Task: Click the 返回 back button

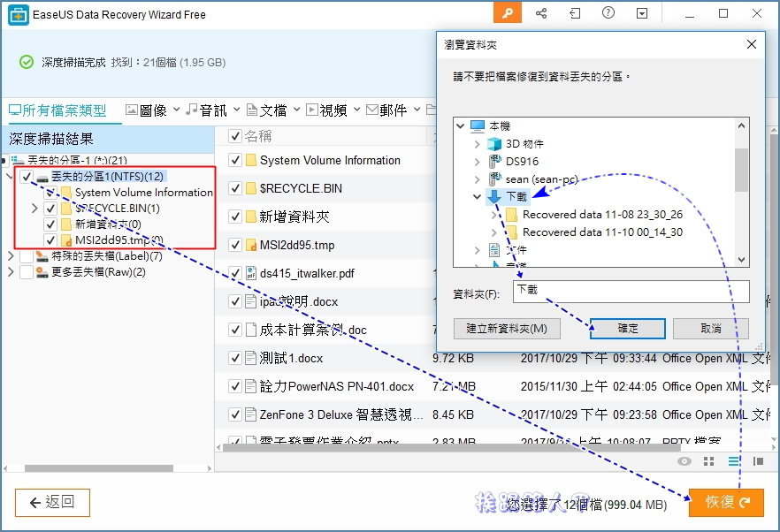Action: pyautogui.click(x=52, y=503)
